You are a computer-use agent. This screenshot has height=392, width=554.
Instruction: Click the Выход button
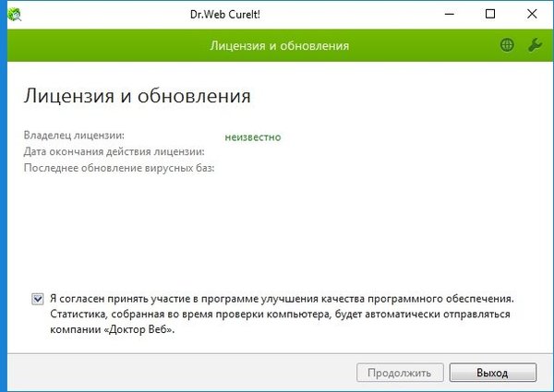493,373
